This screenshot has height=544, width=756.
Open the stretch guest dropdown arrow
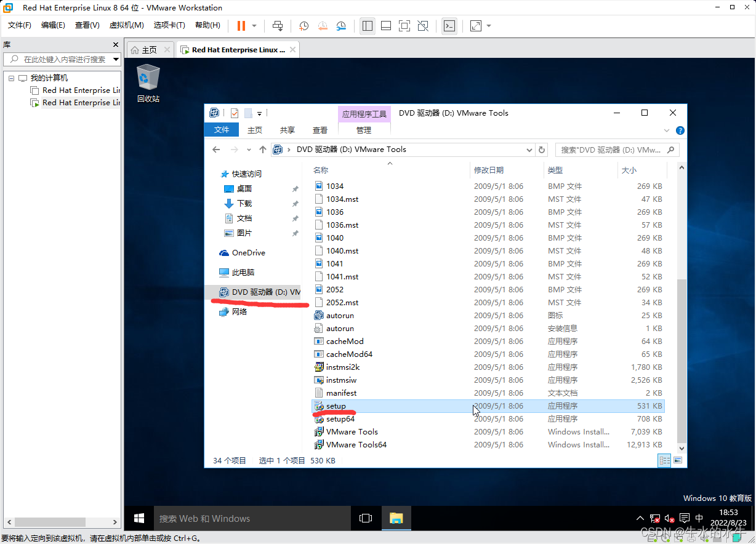coord(489,26)
